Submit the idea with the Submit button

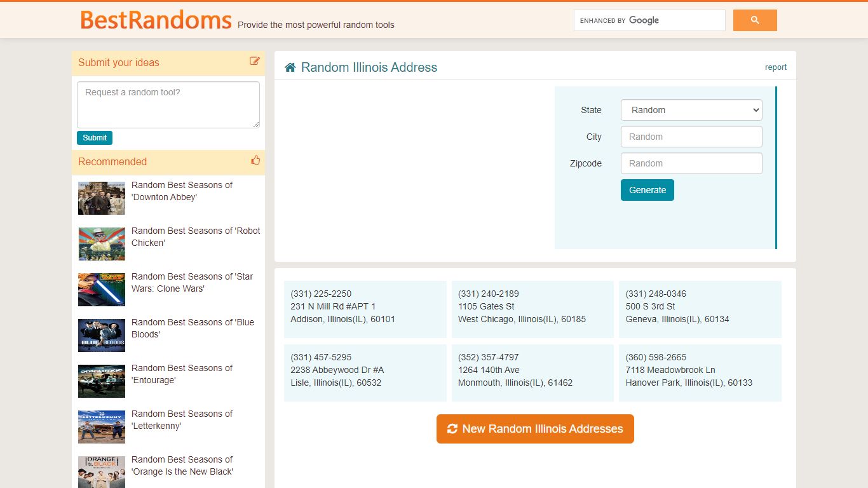[95, 138]
